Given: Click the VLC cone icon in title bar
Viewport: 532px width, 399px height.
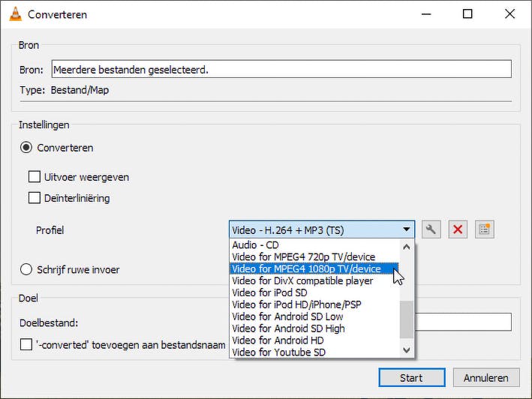Looking at the screenshot, I should pyautogui.click(x=15, y=14).
